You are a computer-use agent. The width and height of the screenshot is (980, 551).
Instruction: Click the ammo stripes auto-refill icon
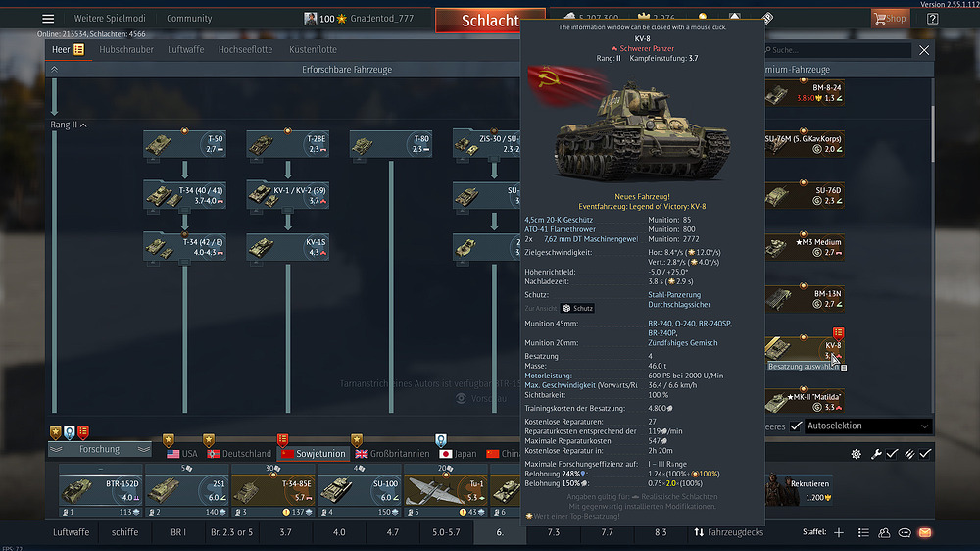909,454
